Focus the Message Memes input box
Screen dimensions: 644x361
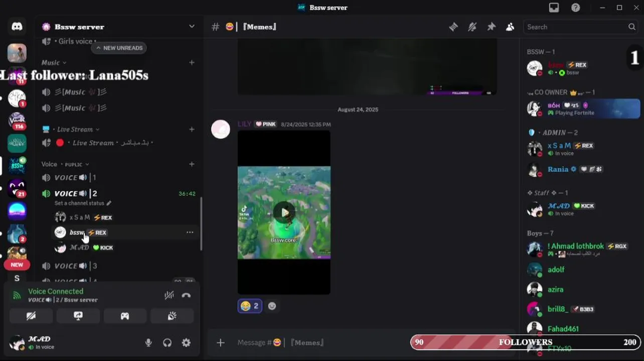pos(321,342)
